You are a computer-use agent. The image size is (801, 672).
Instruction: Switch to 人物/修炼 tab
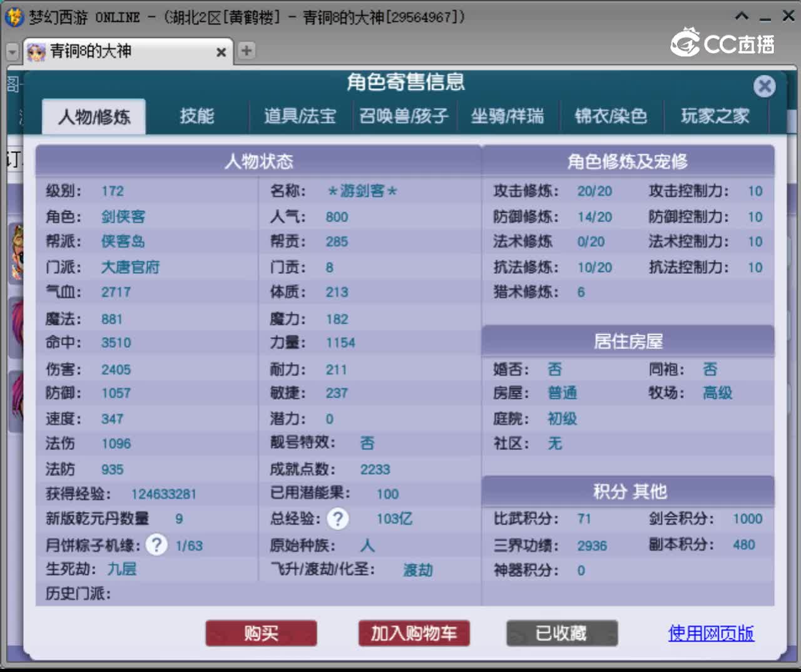coord(94,116)
